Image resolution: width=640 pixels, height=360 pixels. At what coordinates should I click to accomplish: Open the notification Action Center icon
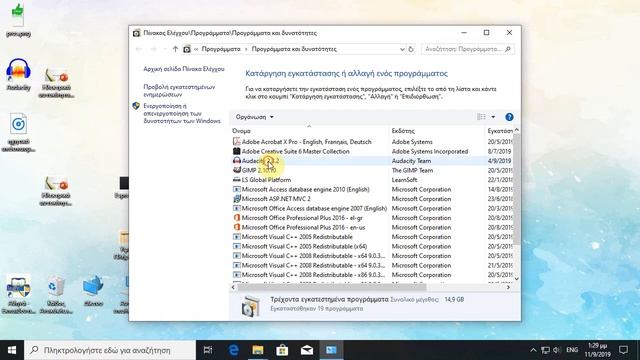(623, 350)
